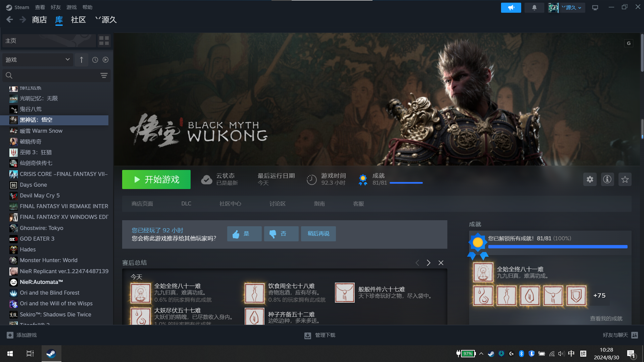Click 查看我的成就 link
This screenshot has width=644, height=362.
click(x=606, y=319)
